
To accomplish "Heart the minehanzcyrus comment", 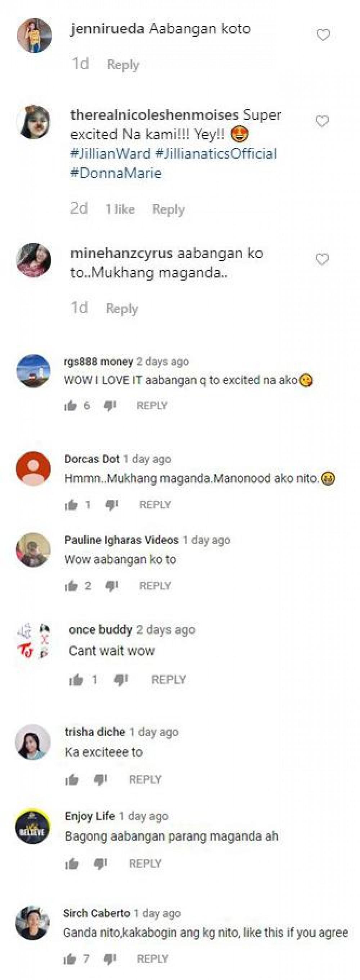I will [x=322, y=260].
